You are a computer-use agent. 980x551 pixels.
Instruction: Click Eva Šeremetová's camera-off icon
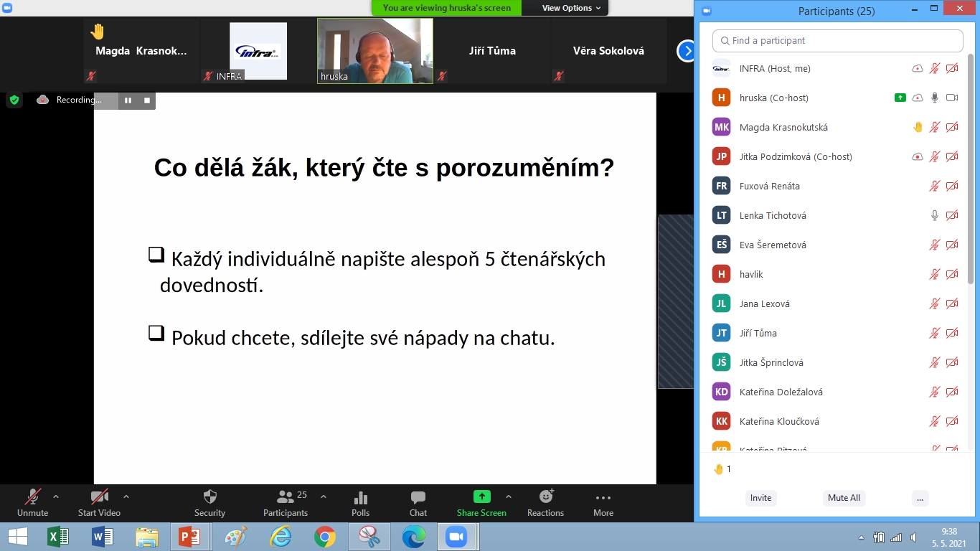(x=952, y=245)
